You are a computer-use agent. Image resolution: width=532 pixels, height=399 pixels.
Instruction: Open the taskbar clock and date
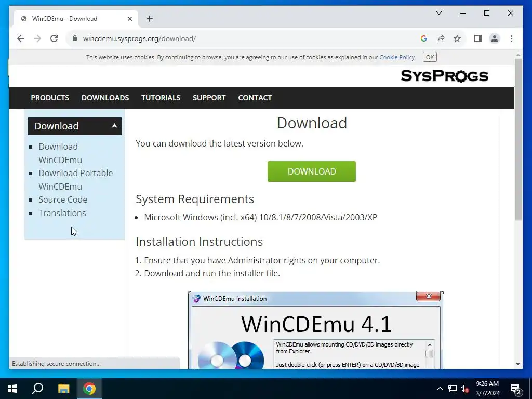[x=487, y=389]
